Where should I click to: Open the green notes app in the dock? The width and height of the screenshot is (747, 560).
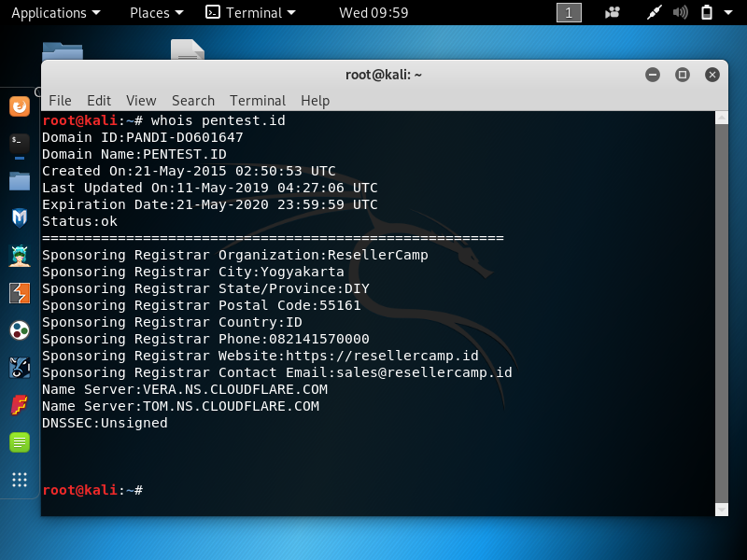[20, 442]
